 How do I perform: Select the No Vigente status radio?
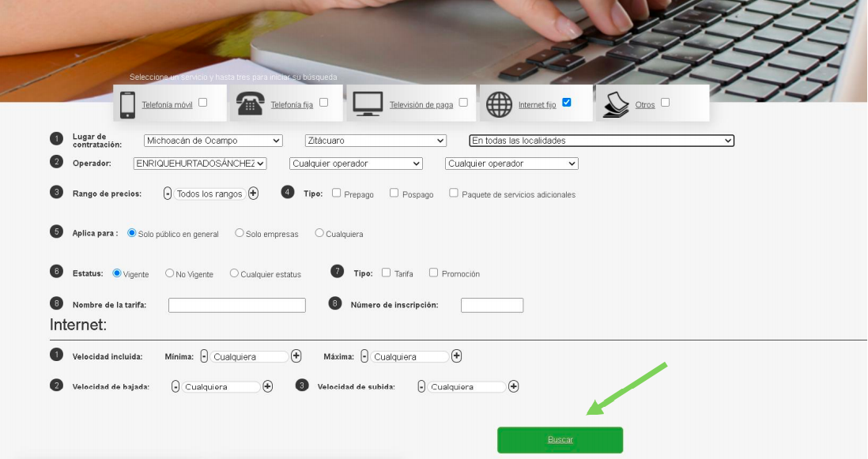pos(169,273)
